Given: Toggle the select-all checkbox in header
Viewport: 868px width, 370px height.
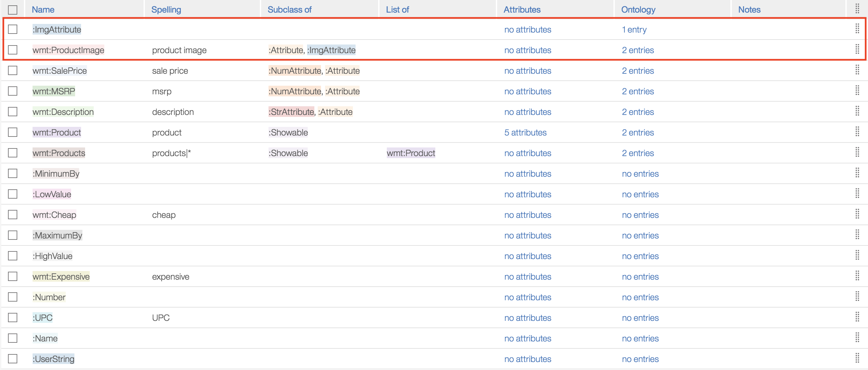Looking at the screenshot, I should pos(13,10).
